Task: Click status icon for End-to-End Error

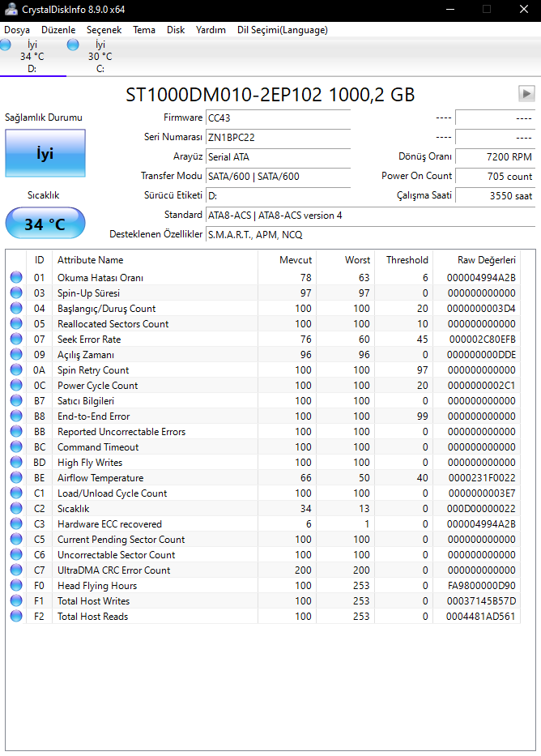Action: pos(16,416)
